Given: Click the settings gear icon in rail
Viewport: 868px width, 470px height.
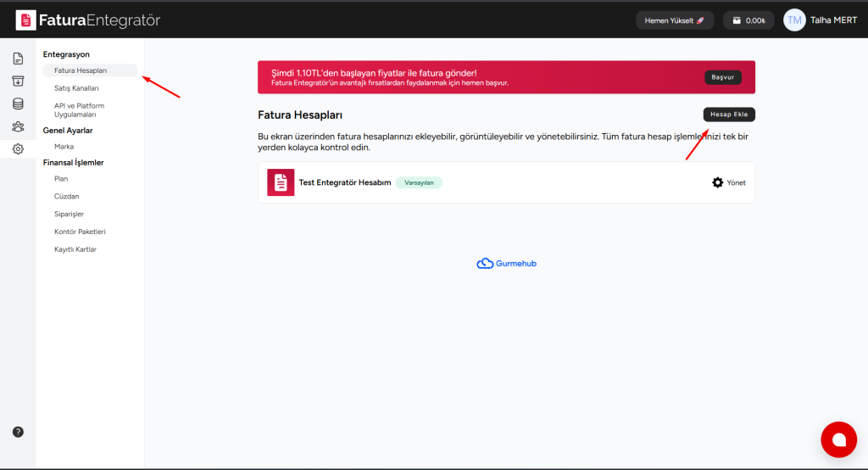Looking at the screenshot, I should pyautogui.click(x=18, y=149).
